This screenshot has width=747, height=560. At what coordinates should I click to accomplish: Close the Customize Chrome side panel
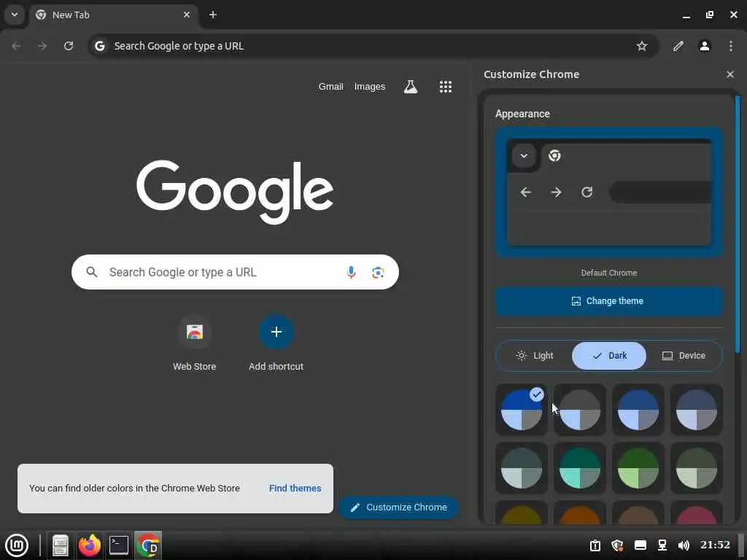(729, 74)
